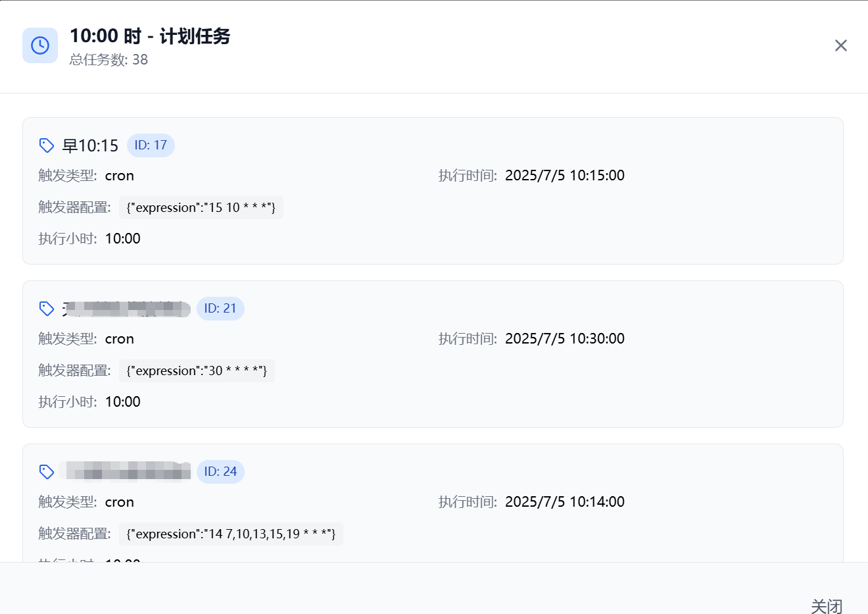Select the ID: 24 badge
This screenshot has width=868, height=614.
pos(220,472)
